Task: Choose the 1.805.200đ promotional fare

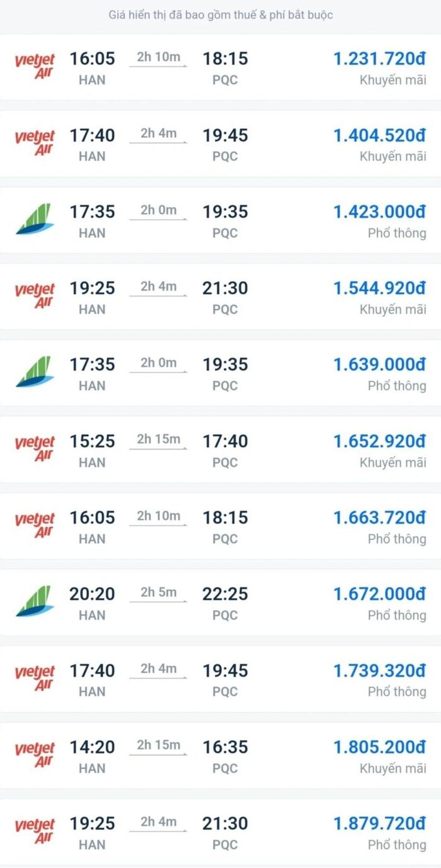Action: [x=379, y=747]
